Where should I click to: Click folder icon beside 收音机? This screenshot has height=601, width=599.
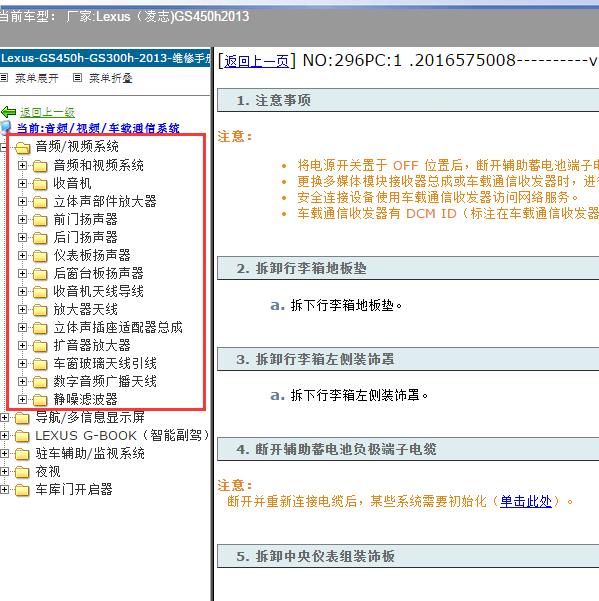[40, 184]
